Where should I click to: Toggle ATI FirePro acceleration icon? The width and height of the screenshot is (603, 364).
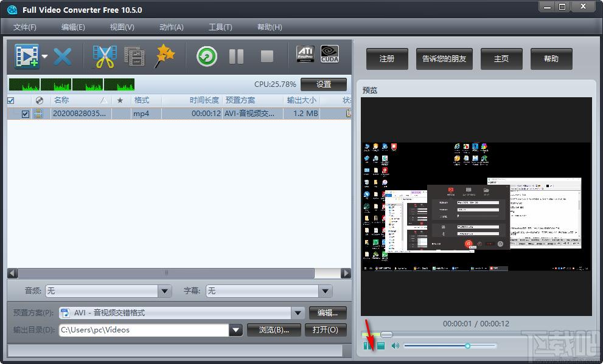tap(305, 53)
